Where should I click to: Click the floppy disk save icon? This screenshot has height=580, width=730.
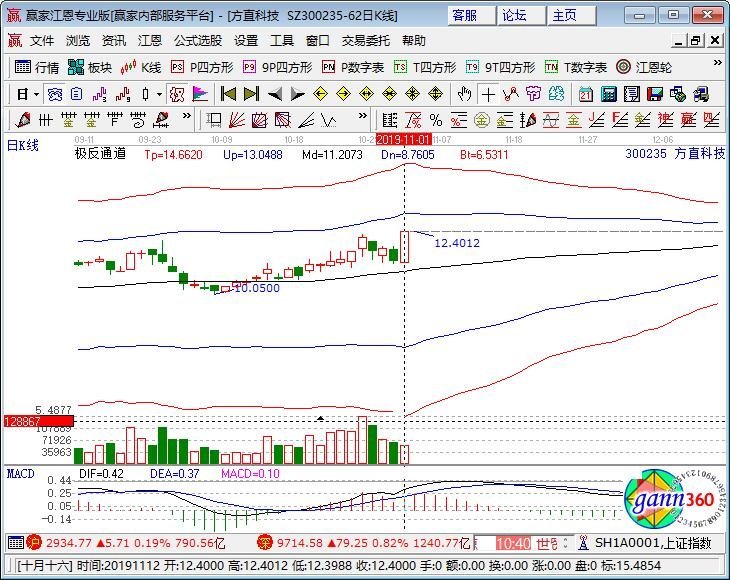655,94
